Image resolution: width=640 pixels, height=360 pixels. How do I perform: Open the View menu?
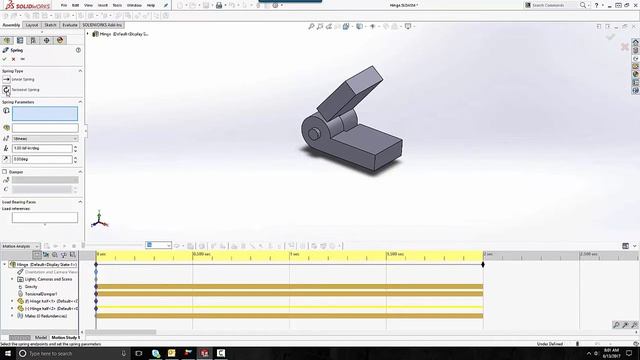[88, 5]
